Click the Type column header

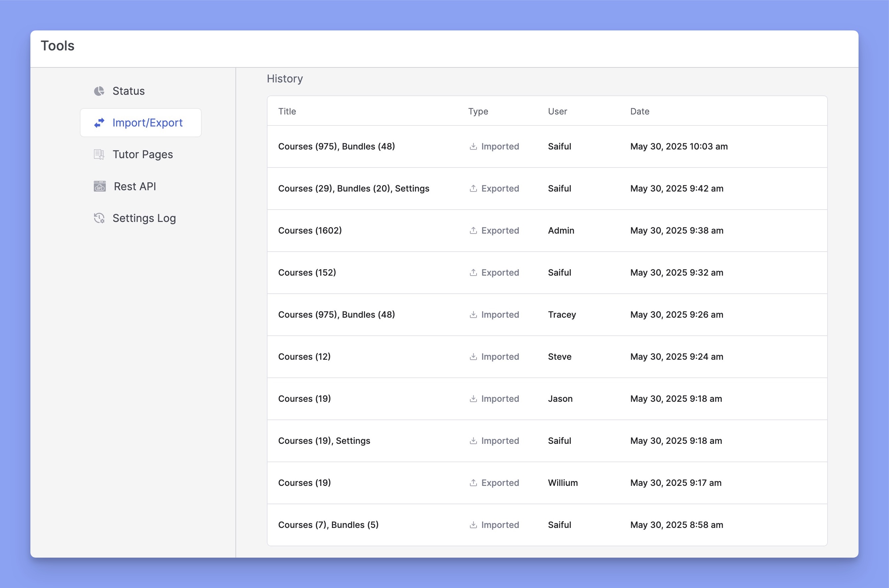pyautogui.click(x=478, y=111)
